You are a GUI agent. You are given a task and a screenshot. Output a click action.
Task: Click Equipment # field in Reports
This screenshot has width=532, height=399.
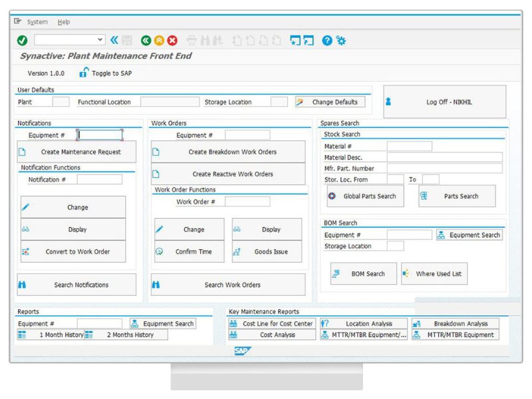tap(99, 323)
